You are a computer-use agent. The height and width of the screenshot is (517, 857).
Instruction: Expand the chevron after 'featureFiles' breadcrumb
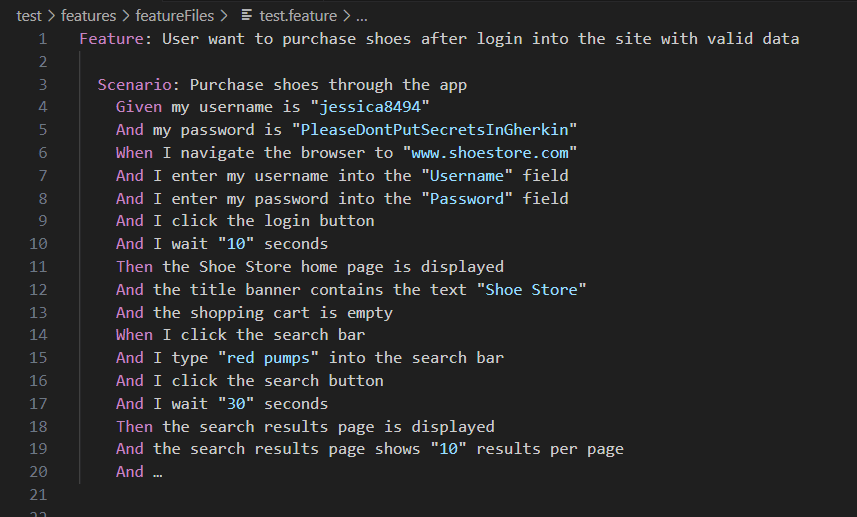[x=224, y=16]
